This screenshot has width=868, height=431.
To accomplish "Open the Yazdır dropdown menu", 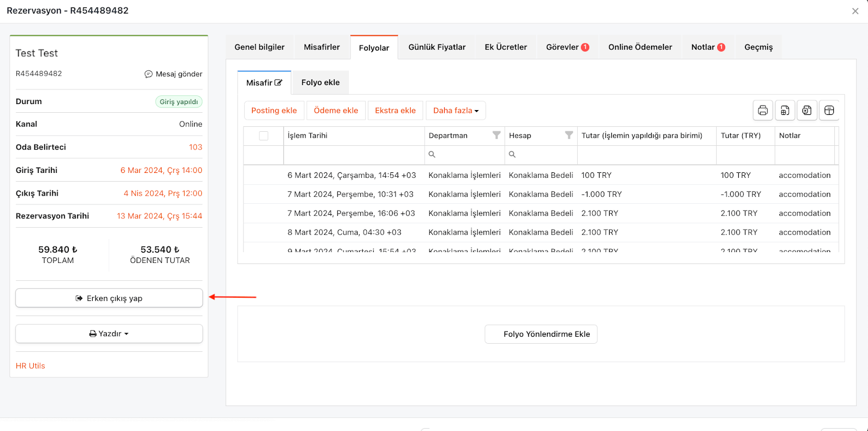I will click(109, 334).
